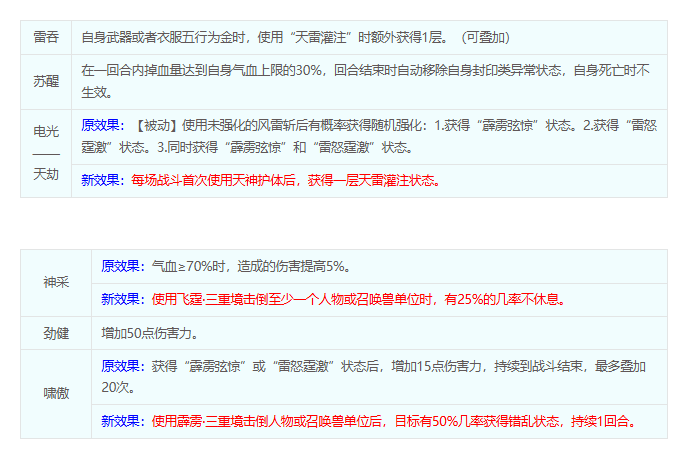
Task: Select the 苏醒 skill name cell
Action: click(46, 79)
